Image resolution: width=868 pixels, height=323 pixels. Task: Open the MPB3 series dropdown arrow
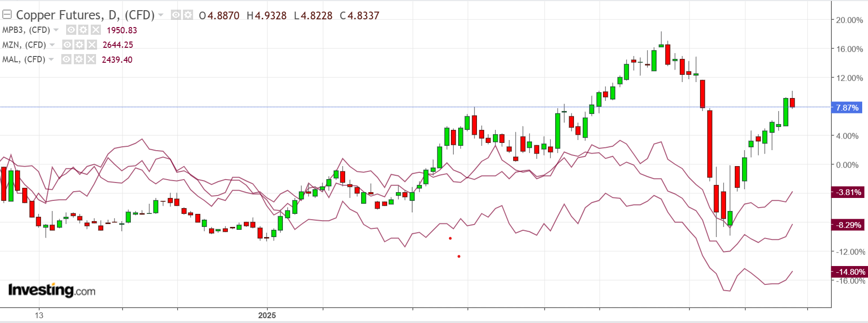coord(56,30)
